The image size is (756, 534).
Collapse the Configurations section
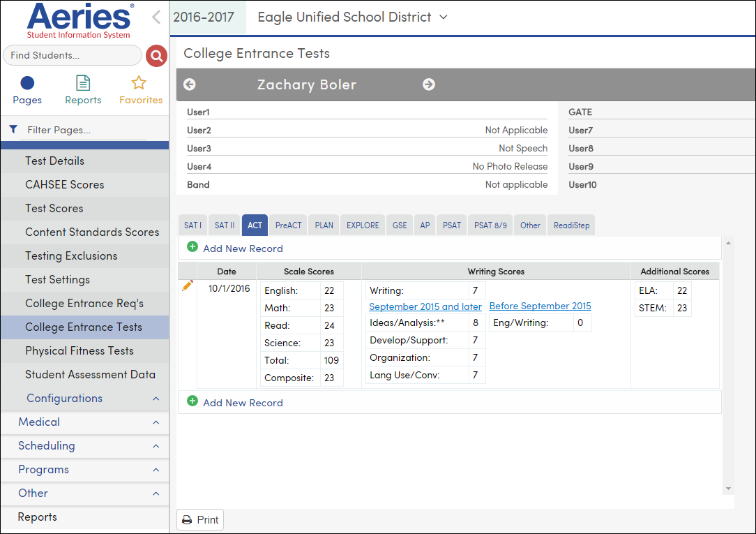point(158,398)
